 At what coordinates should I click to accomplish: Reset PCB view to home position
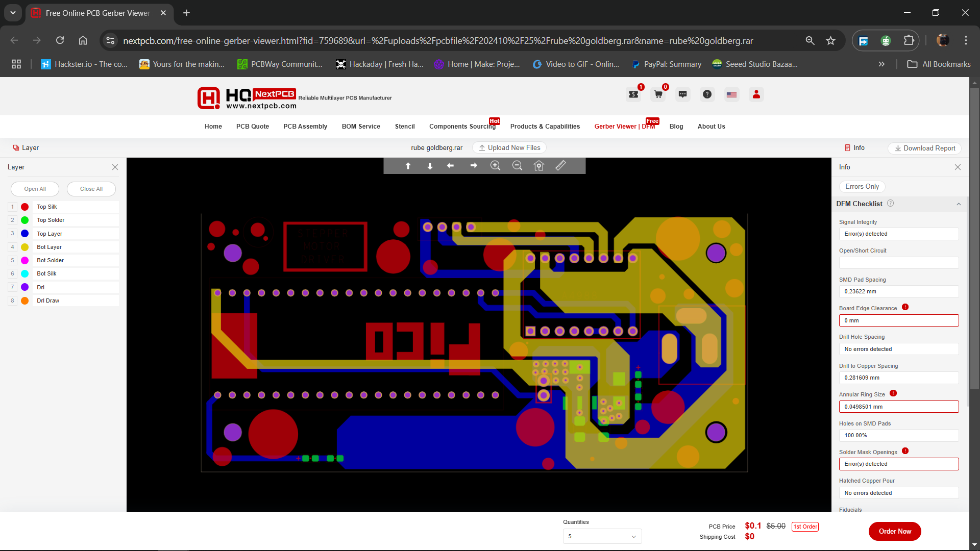[x=539, y=166]
